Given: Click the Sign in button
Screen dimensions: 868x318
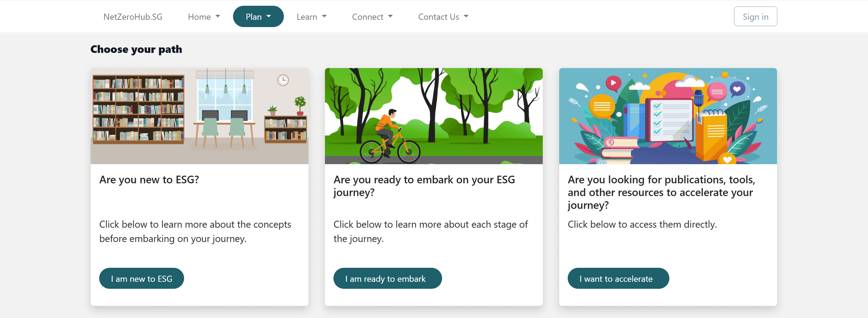Looking at the screenshot, I should pyautogui.click(x=755, y=17).
